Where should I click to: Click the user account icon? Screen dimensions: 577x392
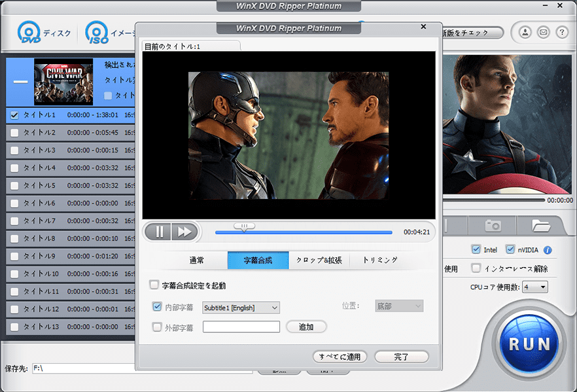coord(525,32)
